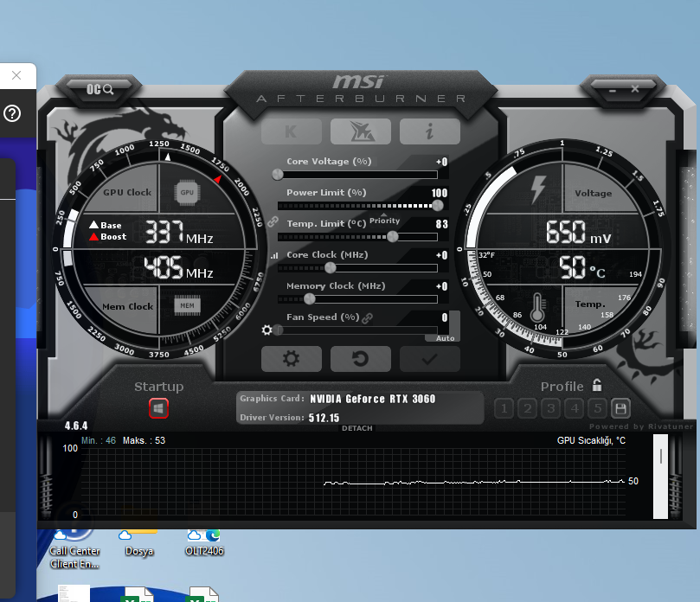This screenshot has height=602, width=700.
Task: Click lightning bolt voltage icon
Action: coord(538,189)
